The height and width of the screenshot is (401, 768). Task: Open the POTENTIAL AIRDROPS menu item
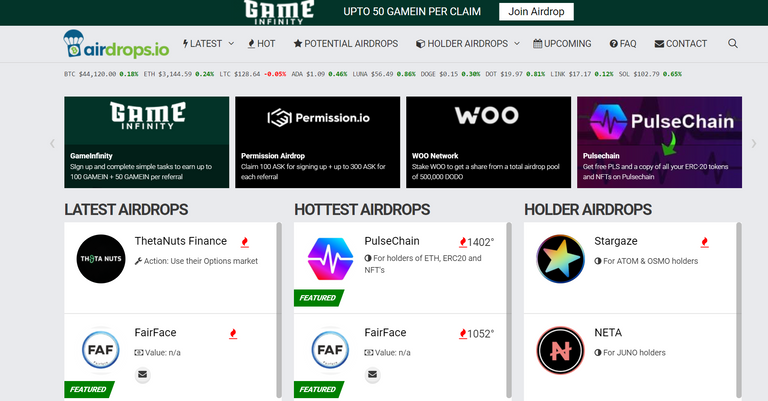click(x=346, y=44)
